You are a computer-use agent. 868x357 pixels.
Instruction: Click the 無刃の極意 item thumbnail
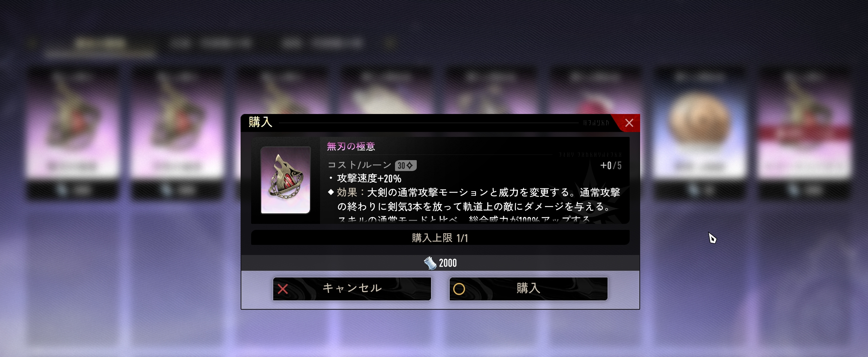[286, 180]
